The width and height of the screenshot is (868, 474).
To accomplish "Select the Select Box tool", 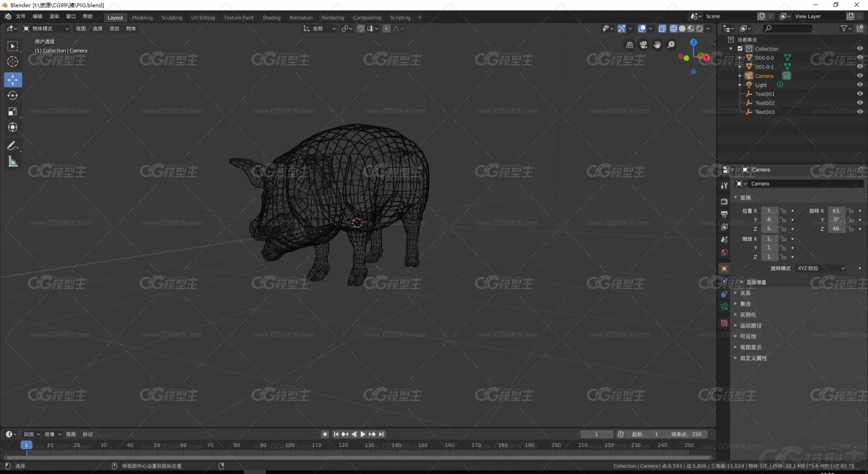I will pyautogui.click(x=13, y=46).
